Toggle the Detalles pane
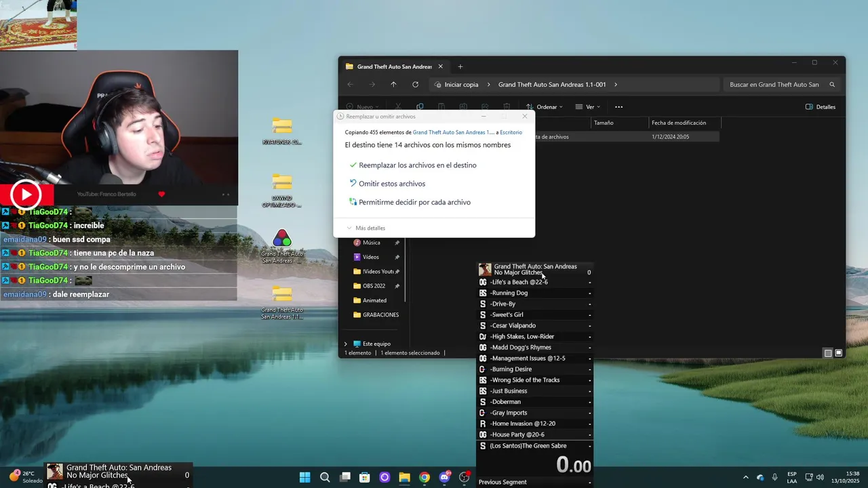868x488 pixels. point(821,107)
